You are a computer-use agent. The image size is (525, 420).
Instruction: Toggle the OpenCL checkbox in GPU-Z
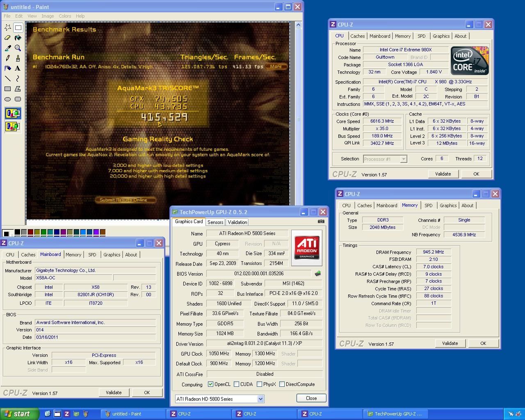point(210,384)
